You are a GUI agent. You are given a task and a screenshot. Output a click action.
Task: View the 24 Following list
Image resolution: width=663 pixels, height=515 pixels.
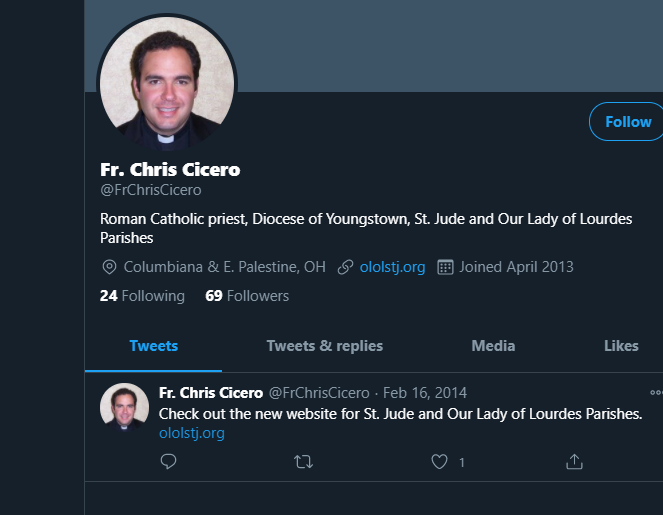(x=142, y=296)
